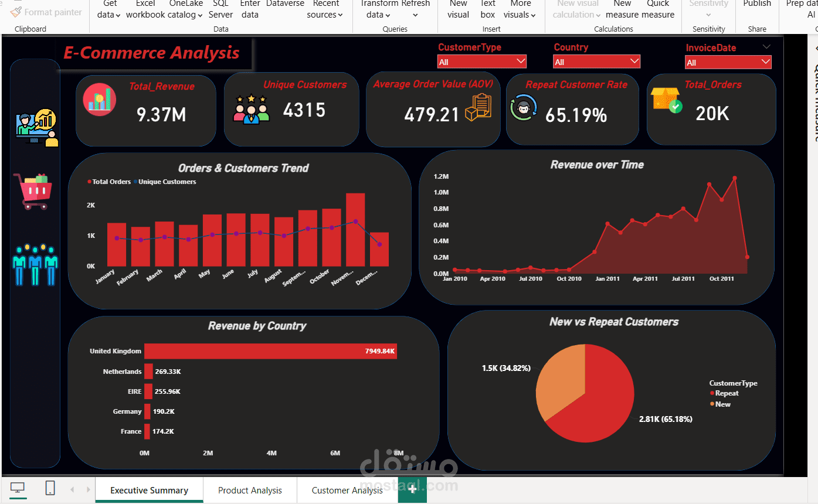Click the Enter data button
Screen dimensions: 818x504
[x=250, y=9]
